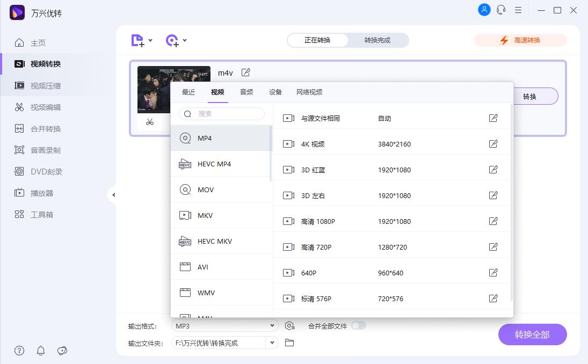The image size is (588, 364).
Task: Enable the 合并全部文件 toggle
Action: tap(359, 325)
